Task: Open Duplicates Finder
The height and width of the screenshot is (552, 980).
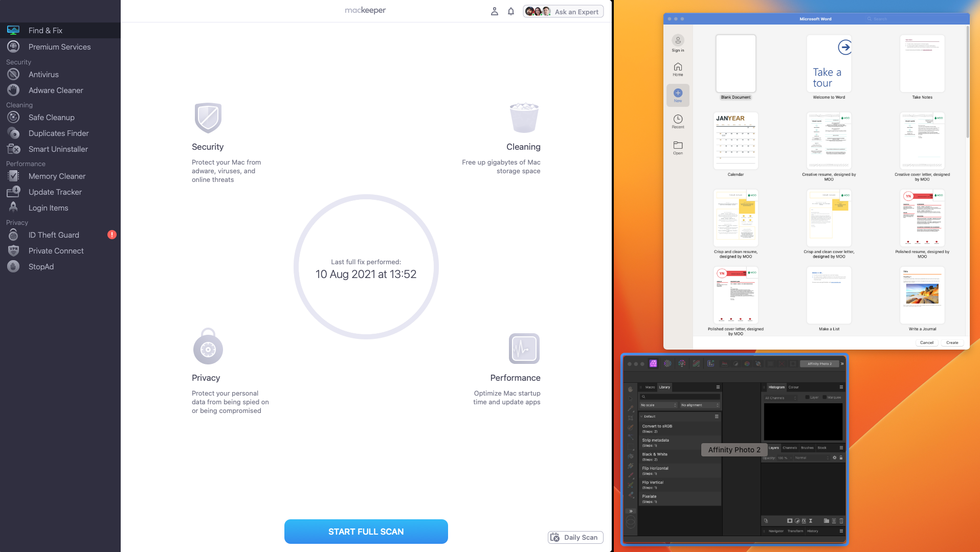Action: [x=60, y=133]
